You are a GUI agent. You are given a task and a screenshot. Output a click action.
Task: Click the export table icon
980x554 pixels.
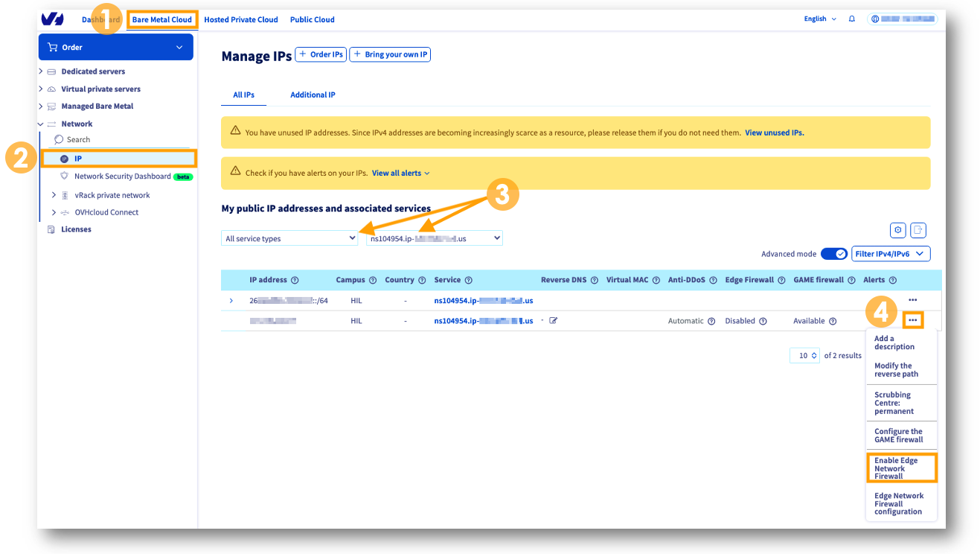[918, 230]
